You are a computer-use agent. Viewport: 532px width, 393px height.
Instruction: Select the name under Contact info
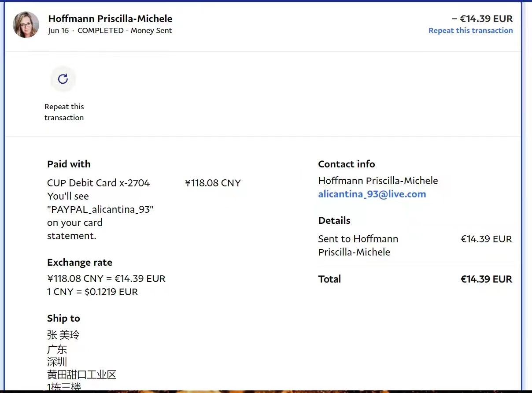pos(378,181)
